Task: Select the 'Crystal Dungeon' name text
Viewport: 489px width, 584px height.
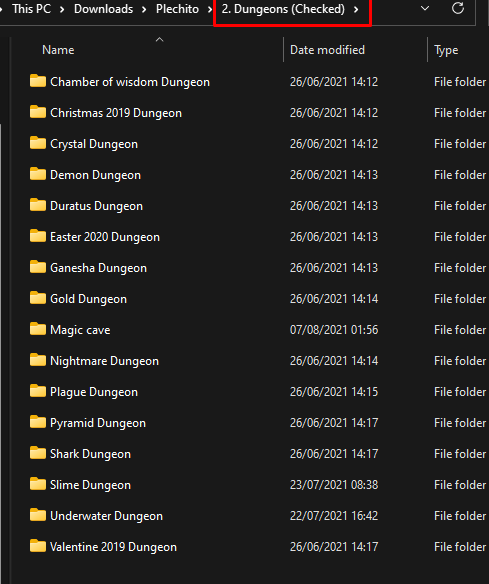Action: point(94,144)
